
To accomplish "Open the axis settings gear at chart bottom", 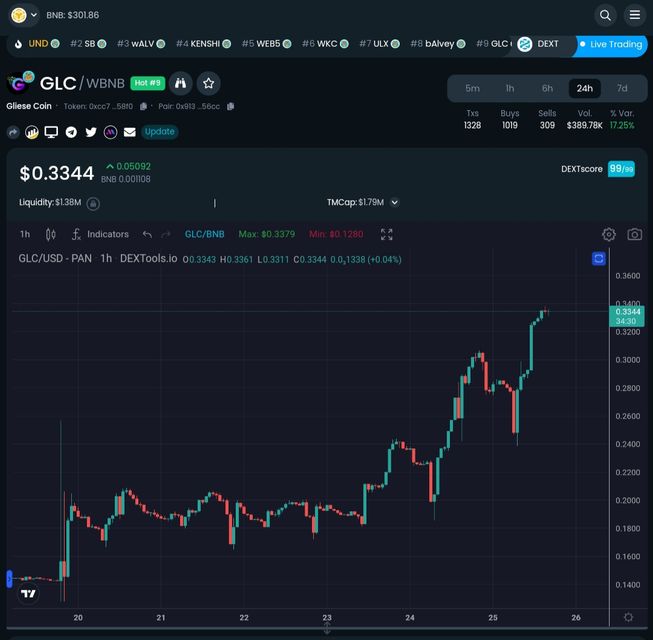I will click(x=628, y=617).
